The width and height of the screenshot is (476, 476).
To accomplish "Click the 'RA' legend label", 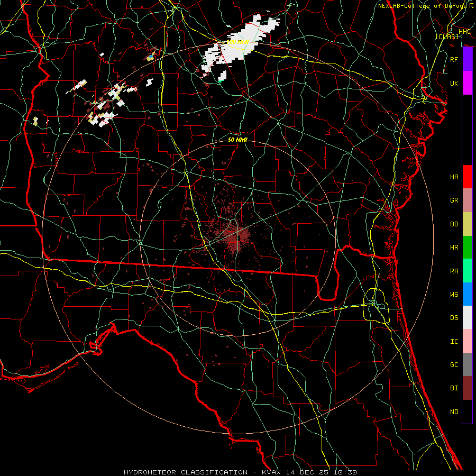I will pyautogui.click(x=454, y=271).
